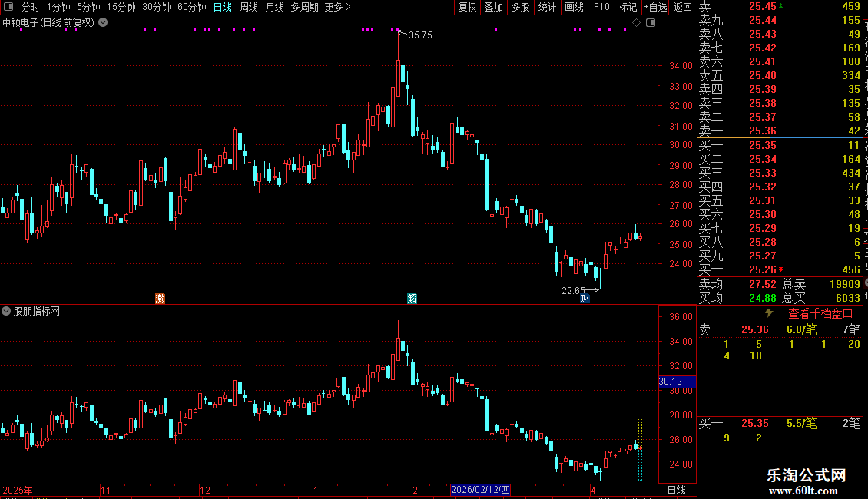Image resolution: width=868 pixels, height=499 pixels.
Task: Click the 买均 24.88 average value
Action: click(762, 298)
